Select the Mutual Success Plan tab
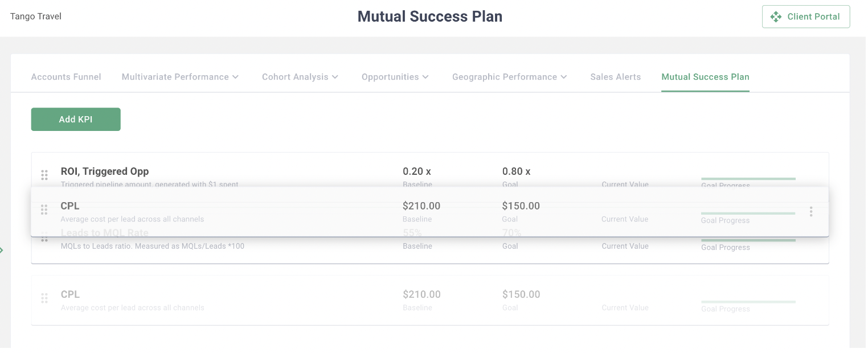 [x=705, y=77]
